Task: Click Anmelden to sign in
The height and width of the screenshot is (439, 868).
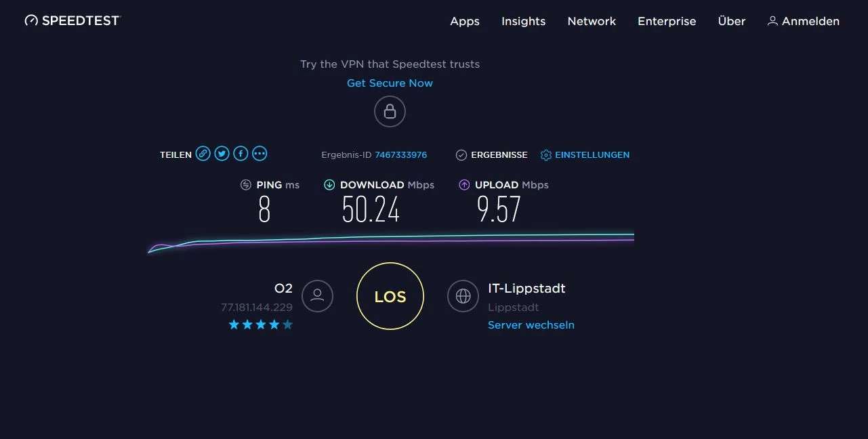Action: click(804, 21)
